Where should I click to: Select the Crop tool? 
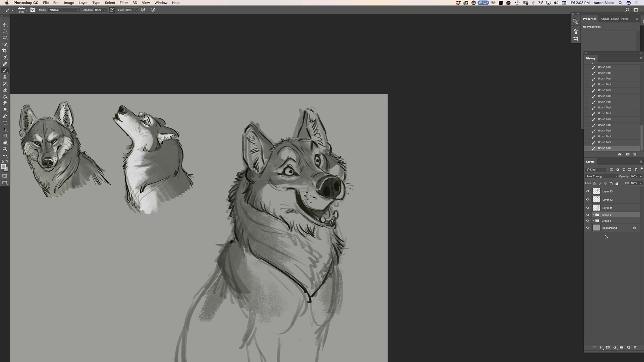[x=5, y=51]
